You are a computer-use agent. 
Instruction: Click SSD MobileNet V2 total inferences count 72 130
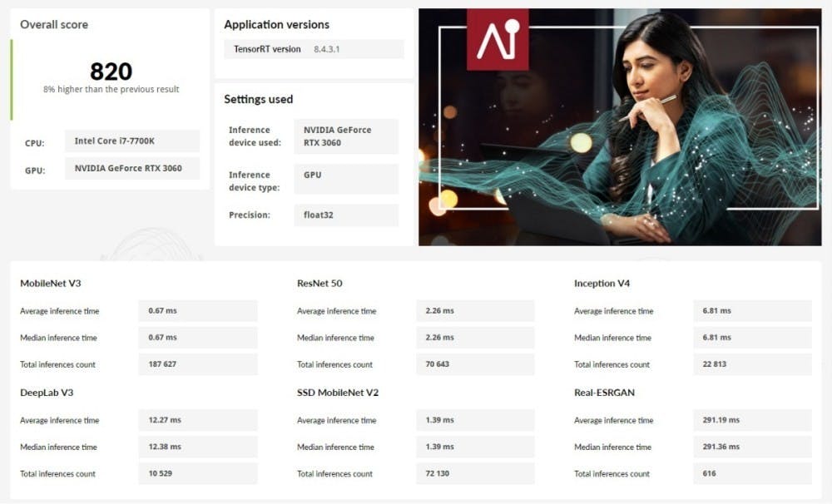pos(475,474)
